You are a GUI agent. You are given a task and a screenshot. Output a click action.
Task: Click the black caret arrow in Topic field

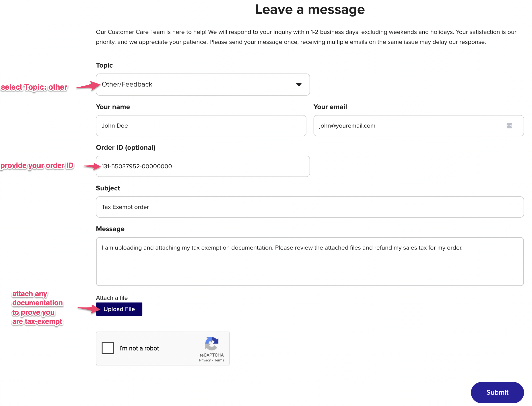click(x=299, y=85)
